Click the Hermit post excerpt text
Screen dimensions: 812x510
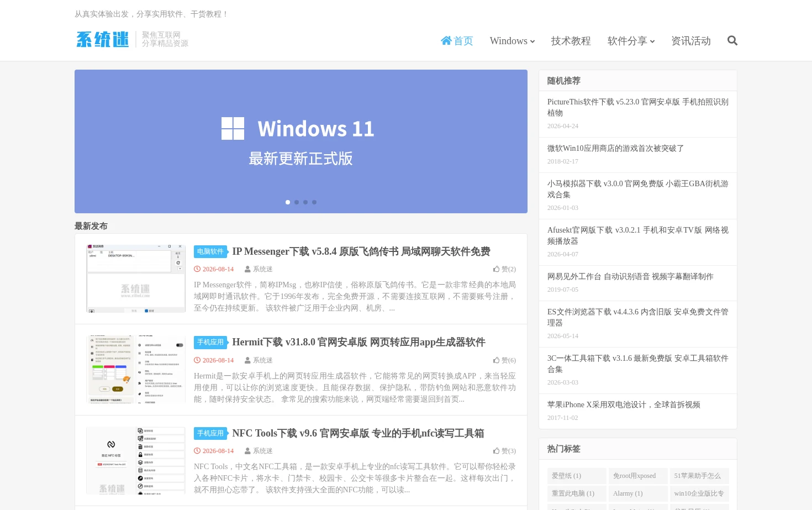(355, 387)
